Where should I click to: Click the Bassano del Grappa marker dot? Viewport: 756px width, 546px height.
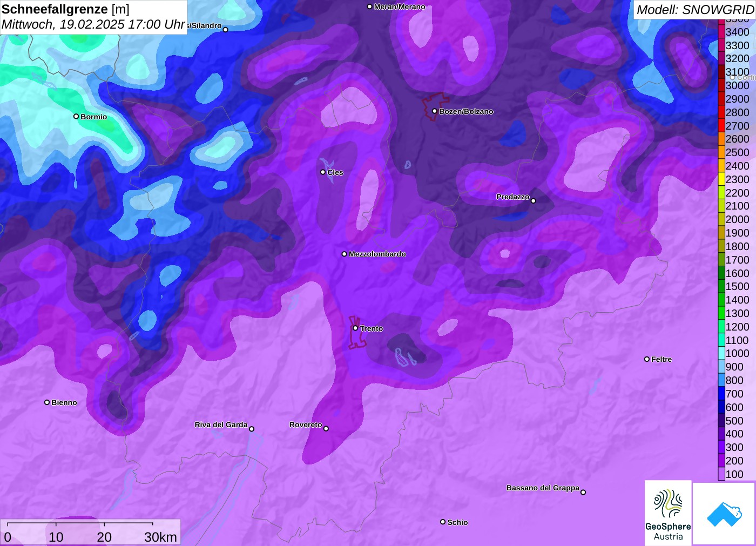click(583, 492)
